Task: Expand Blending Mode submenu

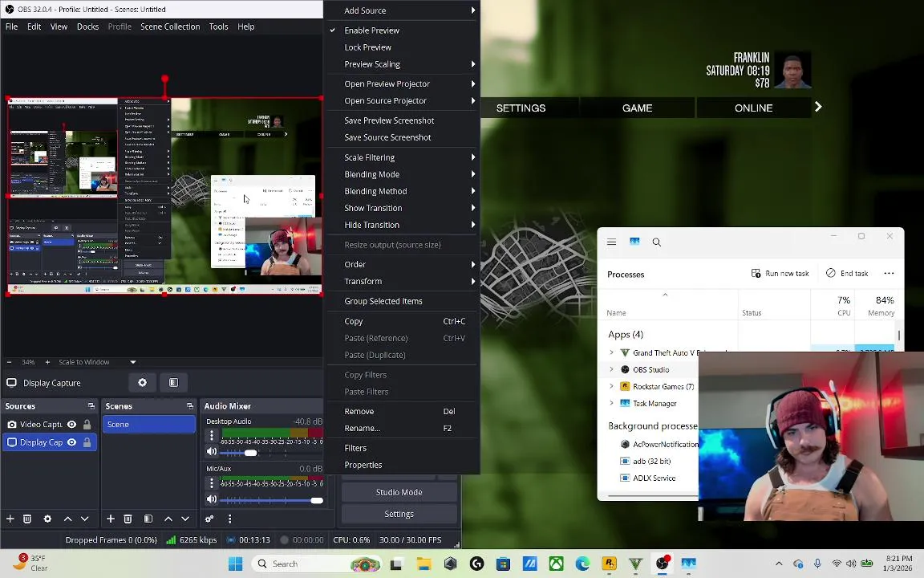Action: [x=403, y=174]
